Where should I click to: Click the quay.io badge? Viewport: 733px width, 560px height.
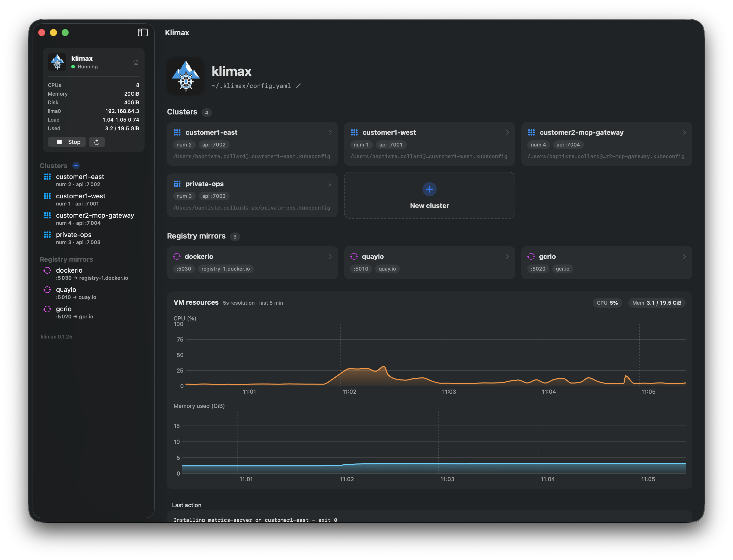[x=387, y=269]
